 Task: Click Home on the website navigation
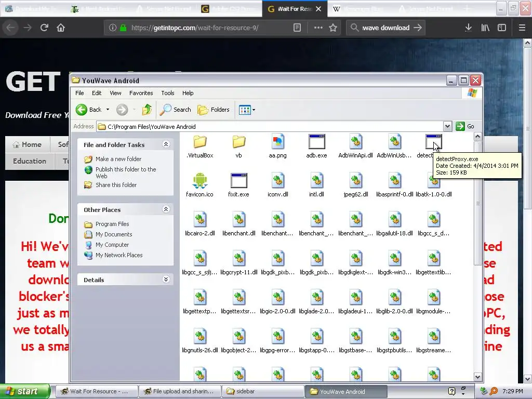tap(28, 144)
